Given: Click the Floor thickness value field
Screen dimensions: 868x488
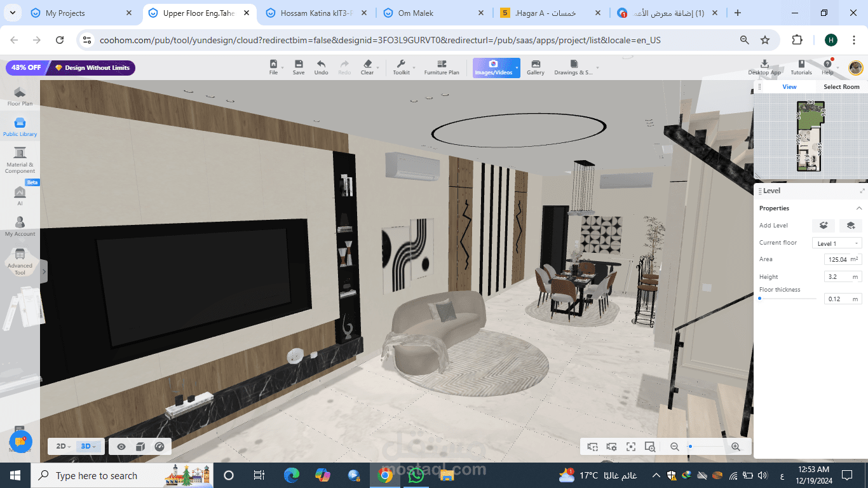Looking at the screenshot, I should pos(843,299).
